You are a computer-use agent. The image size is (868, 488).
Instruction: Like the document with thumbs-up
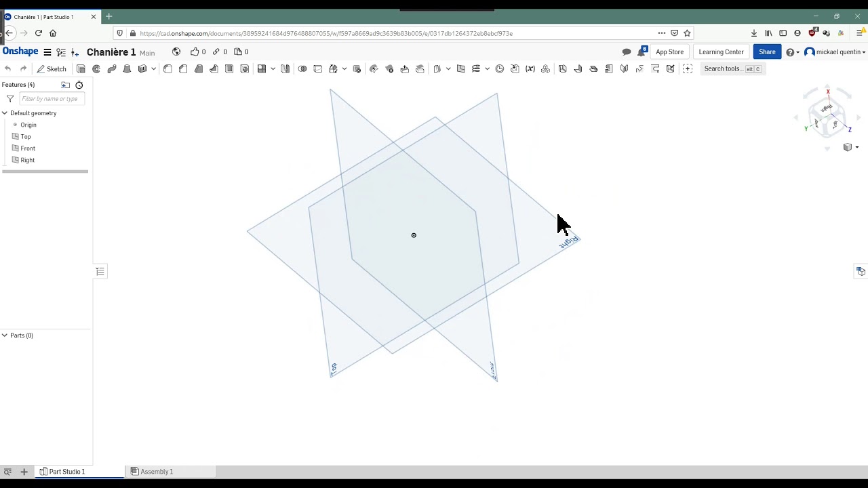(195, 52)
